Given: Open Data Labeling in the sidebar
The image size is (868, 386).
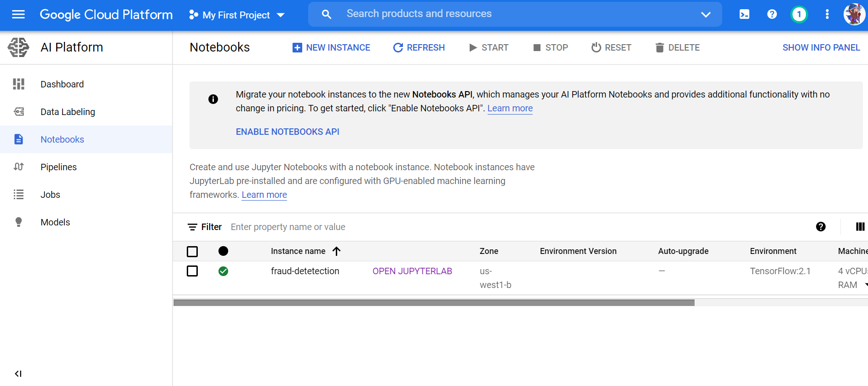Looking at the screenshot, I should (x=86, y=112).
